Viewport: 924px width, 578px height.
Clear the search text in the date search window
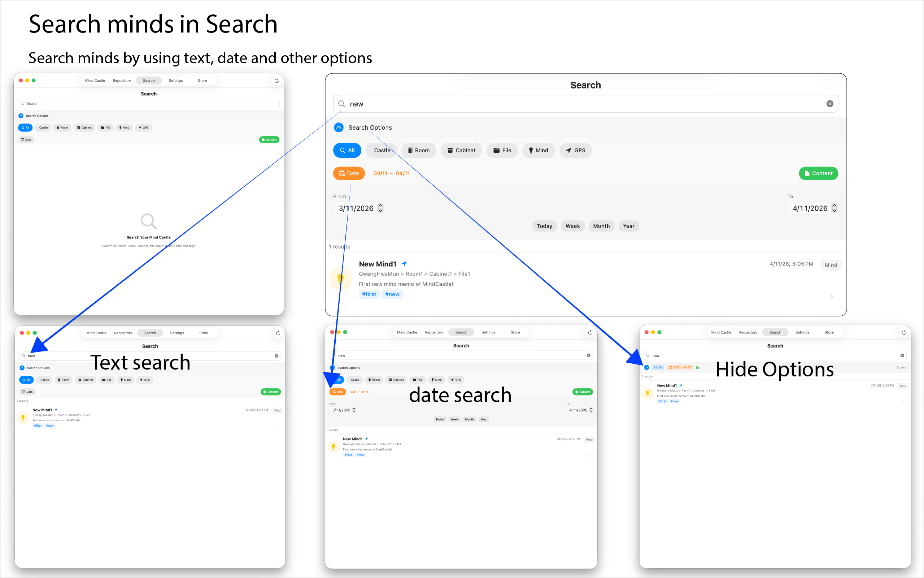click(x=588, y=355)
